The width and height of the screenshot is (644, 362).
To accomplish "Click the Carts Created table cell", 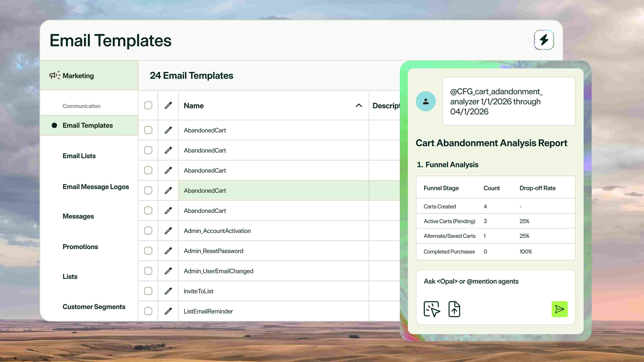I will [440, 207].
